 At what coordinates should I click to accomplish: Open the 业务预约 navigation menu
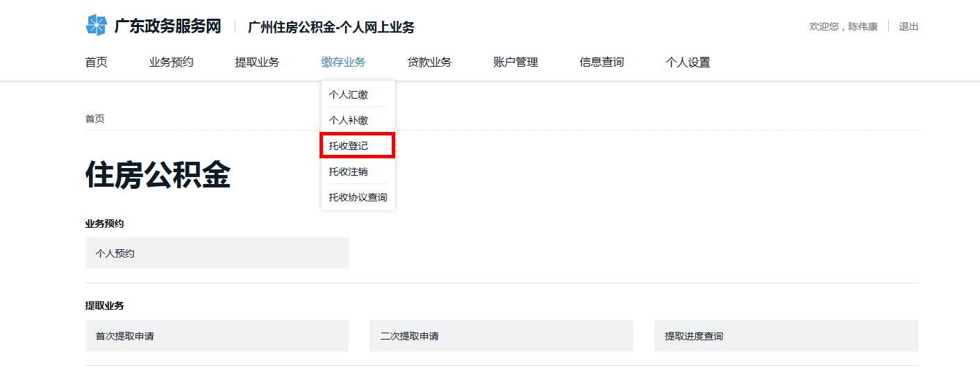171,62
